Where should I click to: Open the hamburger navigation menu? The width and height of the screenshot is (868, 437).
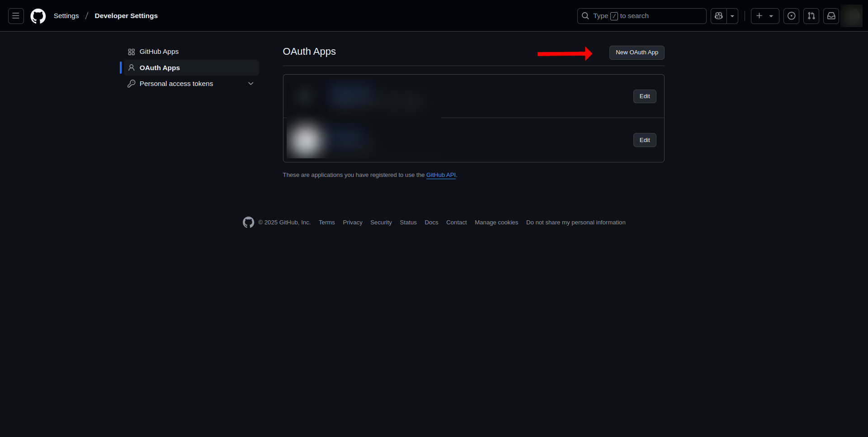(x=16, y=16)
